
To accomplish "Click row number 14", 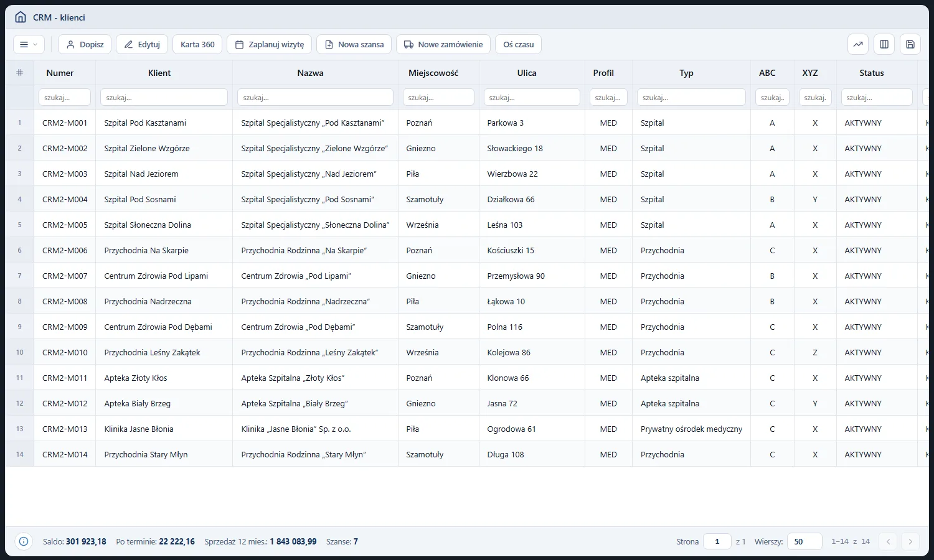I will point(19,454).
